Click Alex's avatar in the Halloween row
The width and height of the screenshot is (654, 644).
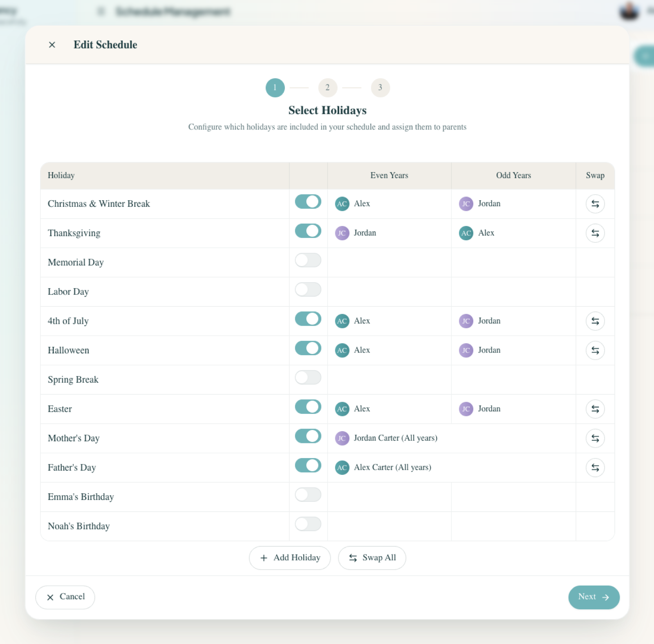tap(342, 350)
